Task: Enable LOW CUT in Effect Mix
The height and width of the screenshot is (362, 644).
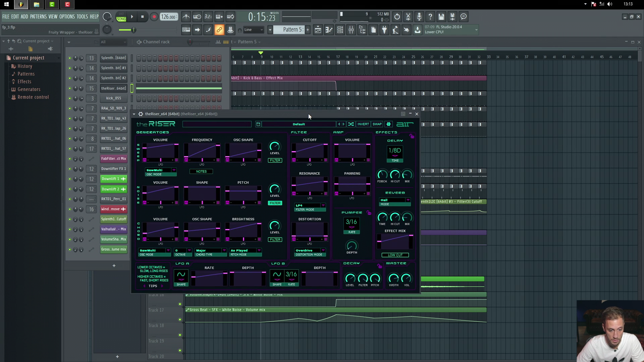Action: (x=395, y=255)
